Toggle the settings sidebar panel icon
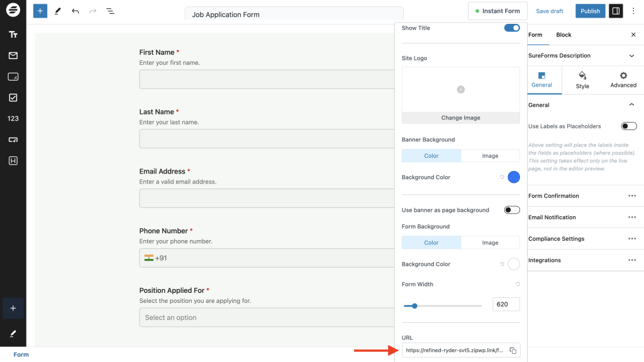 click(x=616, y=11)
